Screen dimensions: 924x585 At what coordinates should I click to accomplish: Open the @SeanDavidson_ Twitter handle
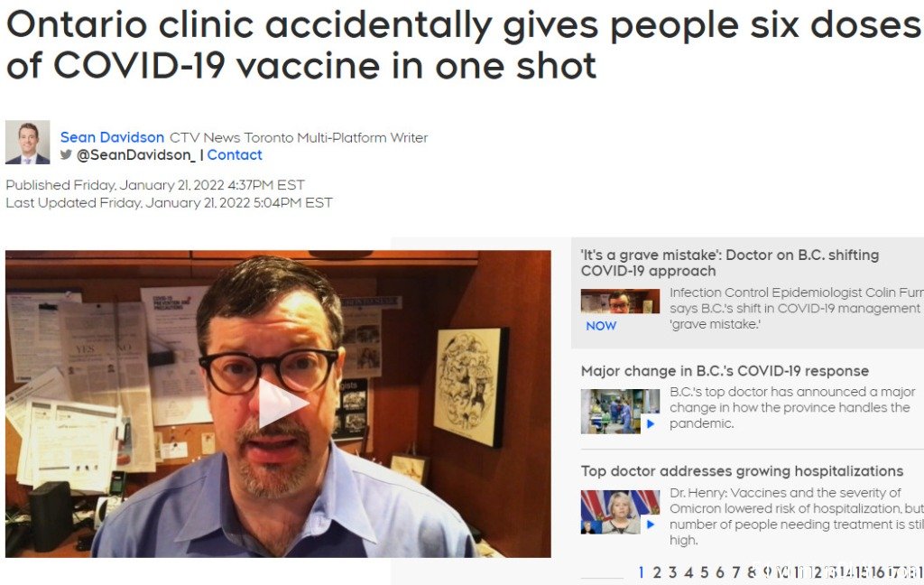pyautogui.click(x=136, y=155)
